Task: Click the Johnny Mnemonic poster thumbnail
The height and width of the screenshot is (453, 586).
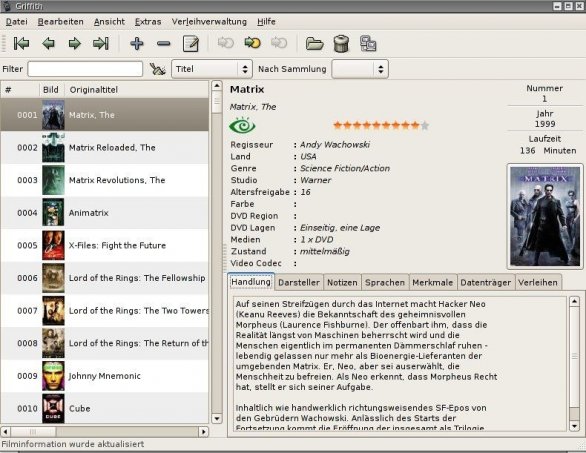Action: tap(53, 376)
